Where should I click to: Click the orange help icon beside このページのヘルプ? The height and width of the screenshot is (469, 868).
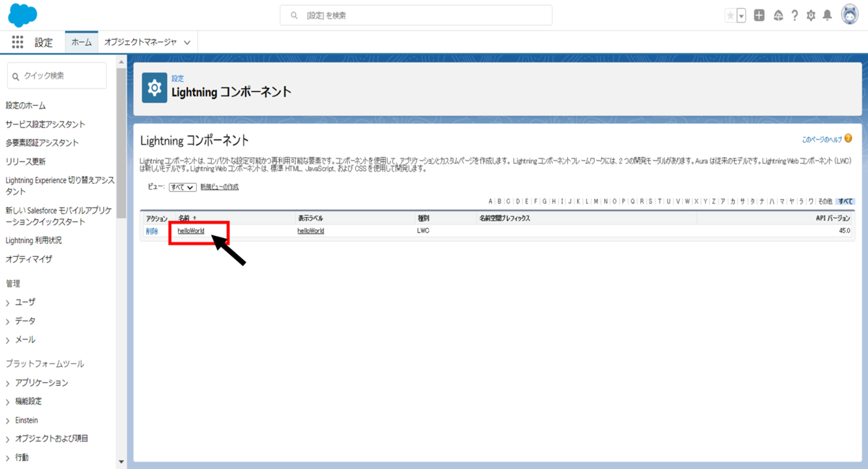click(x=848, y=138)
